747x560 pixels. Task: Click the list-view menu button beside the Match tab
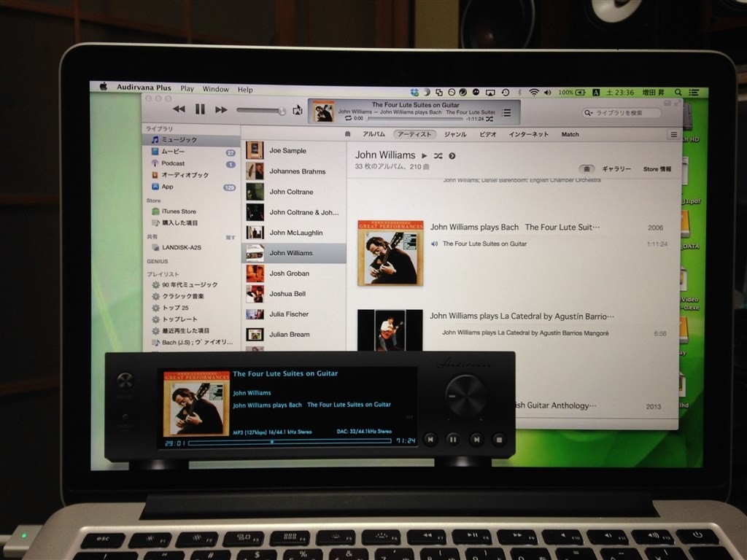coord(673,135)
